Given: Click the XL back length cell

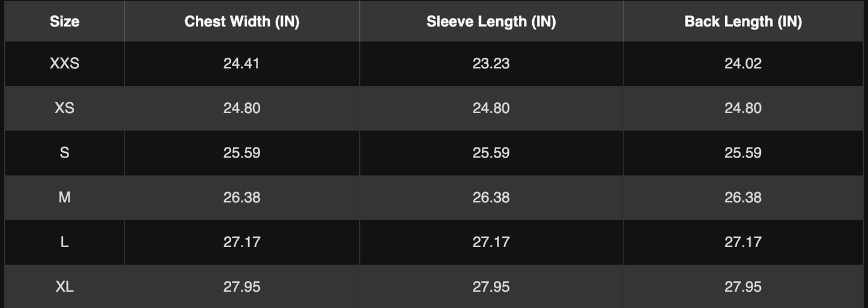Looking at the screenshot, I should [x=742, y=287].
